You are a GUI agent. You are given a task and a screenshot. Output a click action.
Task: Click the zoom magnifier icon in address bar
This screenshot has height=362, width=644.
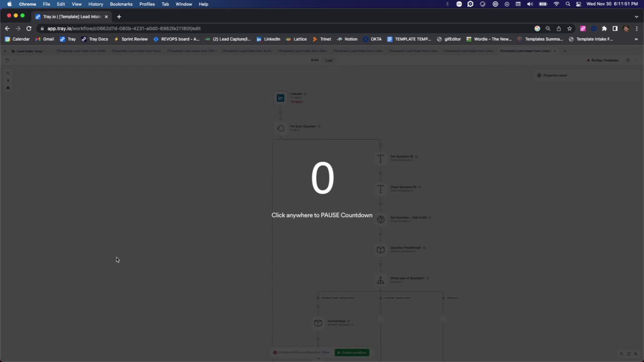pyautogui.click(x=548, y=29)
